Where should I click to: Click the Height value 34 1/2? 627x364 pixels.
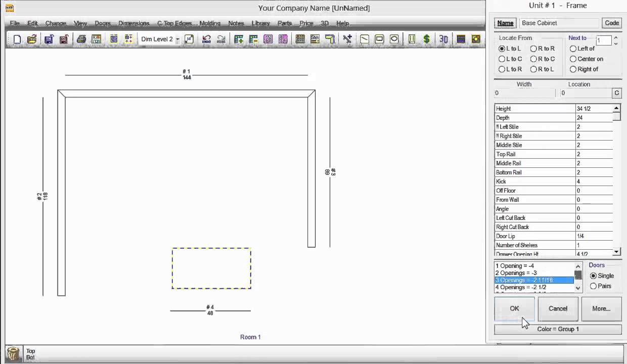[x=594, y=109]
